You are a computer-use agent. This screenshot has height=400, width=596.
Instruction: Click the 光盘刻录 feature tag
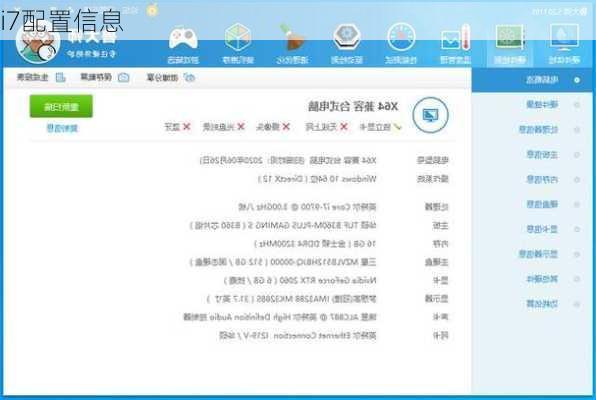tap(223, 127)
